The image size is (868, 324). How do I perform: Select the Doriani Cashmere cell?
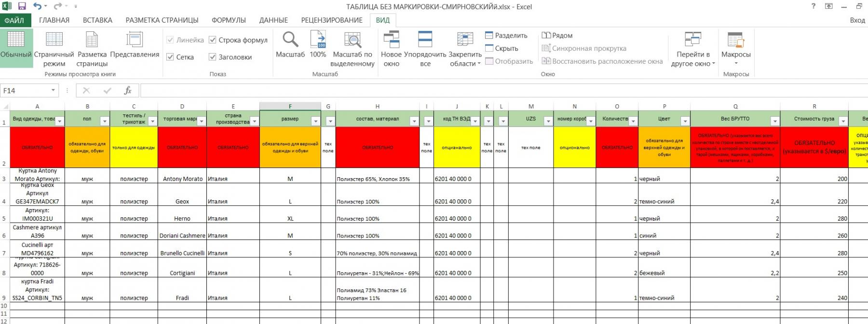click(x=182, y=232)
